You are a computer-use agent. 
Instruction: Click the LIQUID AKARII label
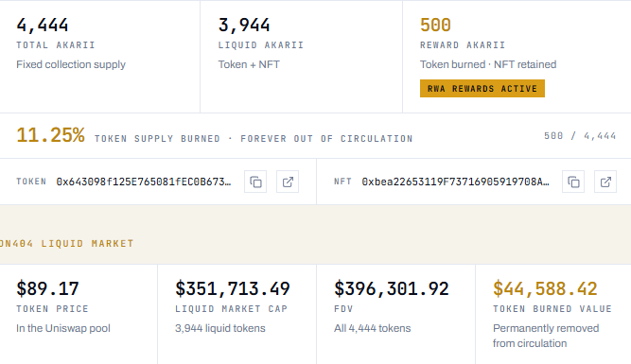261,45
